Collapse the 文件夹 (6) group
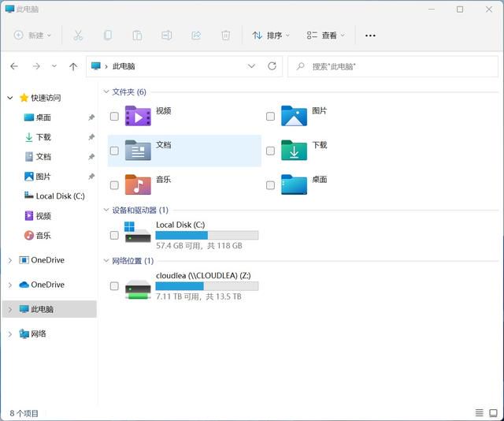The width and height of the screenshot is (504, 421). (x=106, y=91)
